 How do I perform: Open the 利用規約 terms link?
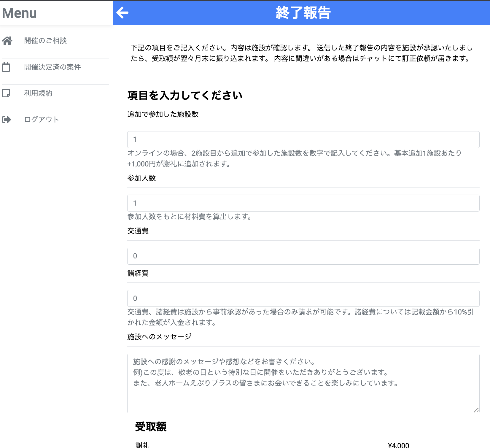tap(38, 93)
